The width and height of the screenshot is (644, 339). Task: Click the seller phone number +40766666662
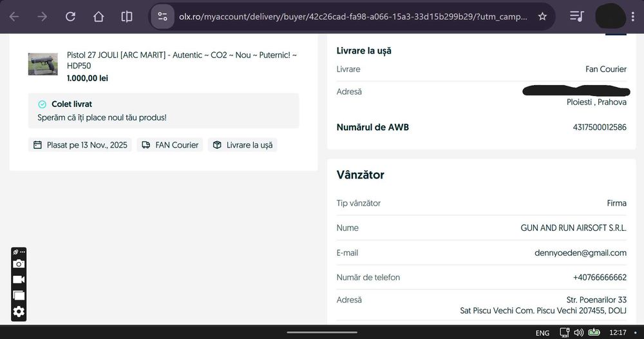(600, 277)
